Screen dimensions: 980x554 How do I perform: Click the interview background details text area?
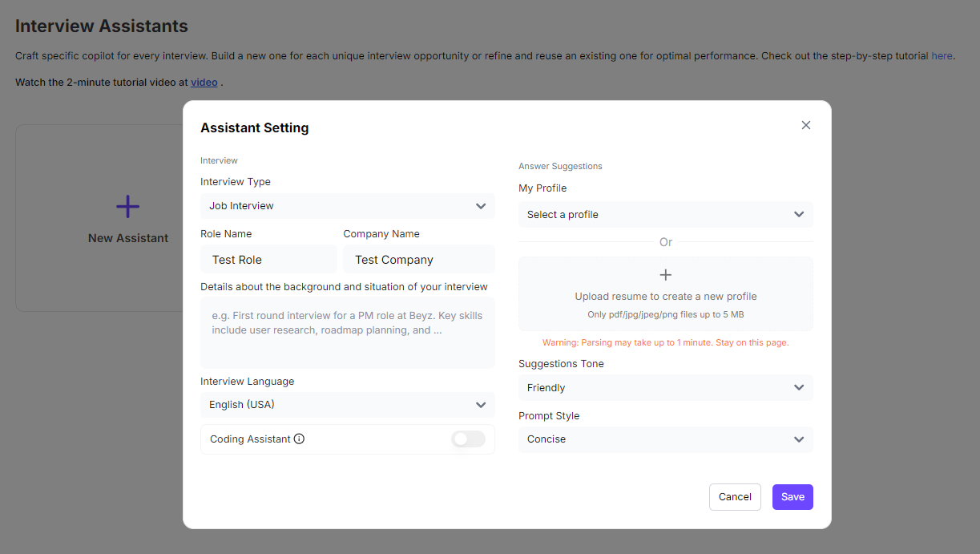coord(347,333)
